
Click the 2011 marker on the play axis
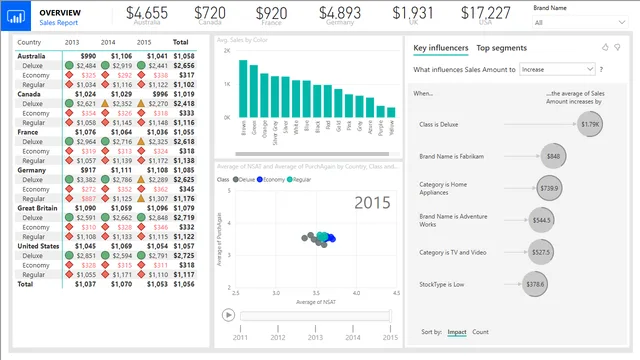tap(240, 337)
